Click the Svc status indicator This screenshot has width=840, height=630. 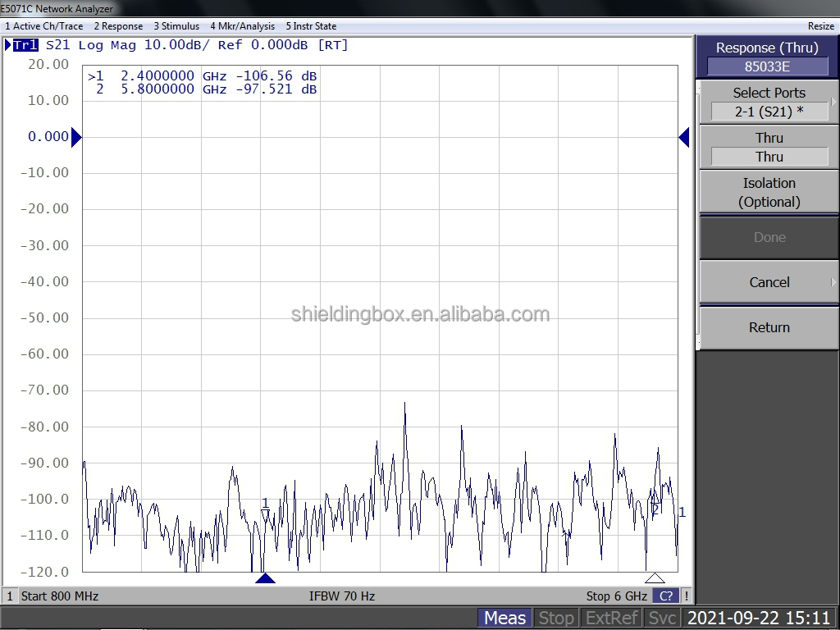point(662,618)
